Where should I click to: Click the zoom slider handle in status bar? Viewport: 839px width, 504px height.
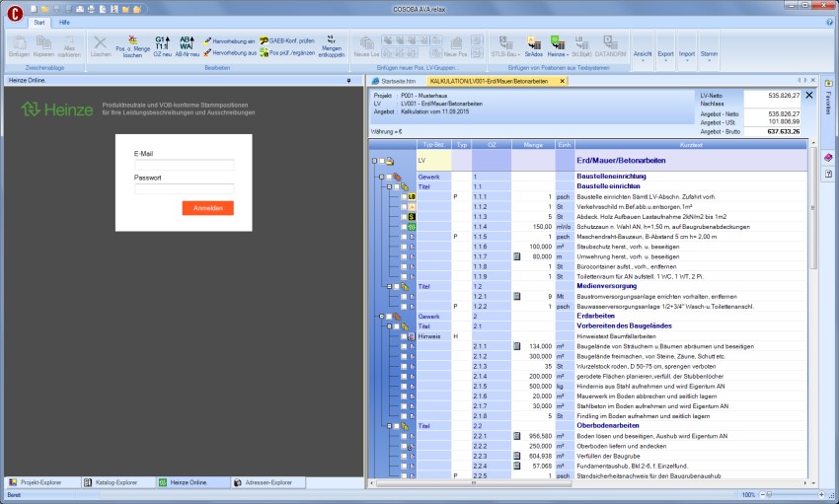770,495
